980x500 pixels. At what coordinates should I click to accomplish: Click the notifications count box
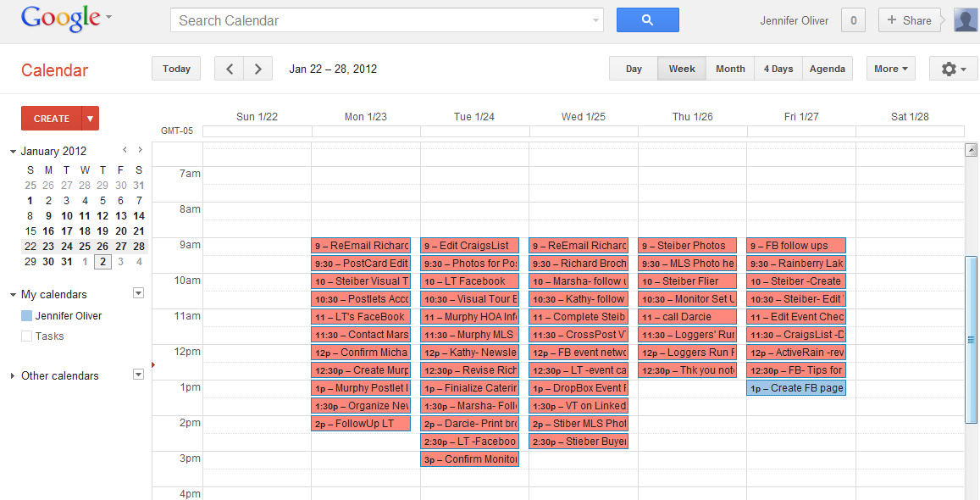(x=853, y=20)
